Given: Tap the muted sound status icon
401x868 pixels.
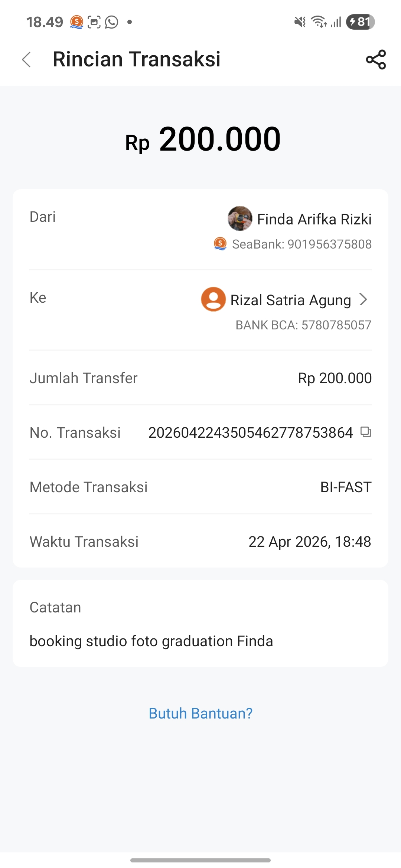Looking at the screenshot, I should coord(300,22).
